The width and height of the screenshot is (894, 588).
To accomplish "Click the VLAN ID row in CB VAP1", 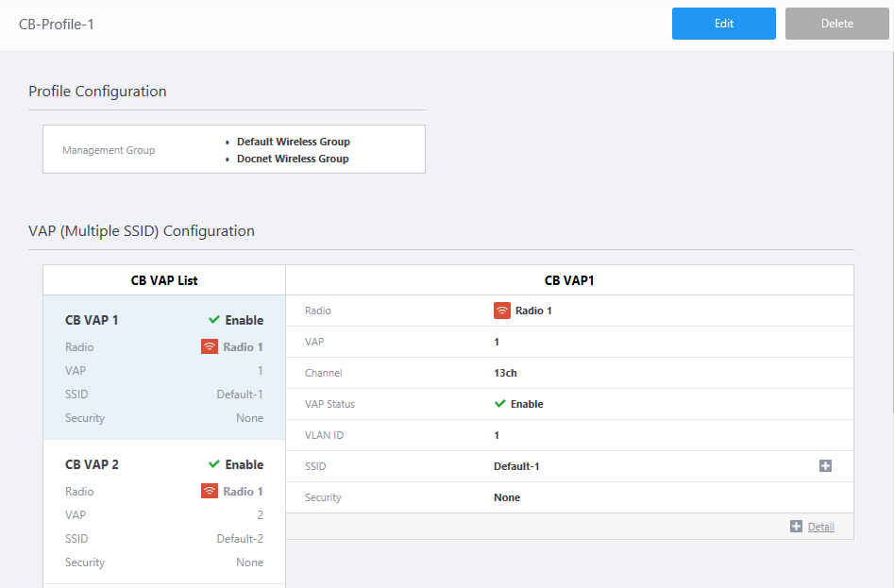I will pyautogui.click(x=569, y=435).
